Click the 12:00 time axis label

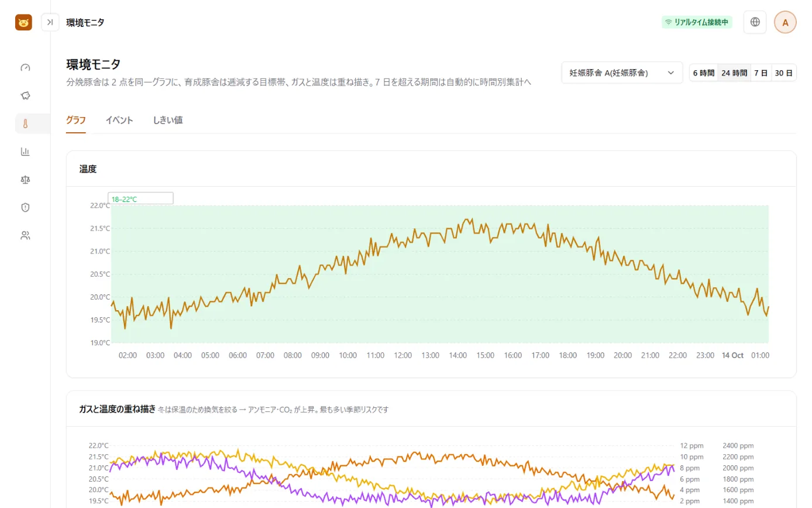(x=402, y=355)
